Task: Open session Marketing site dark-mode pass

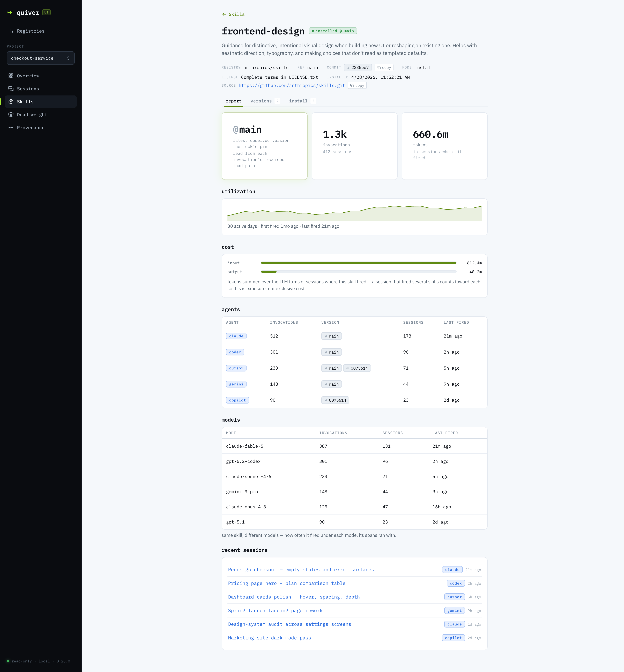Action: [269, 638]
